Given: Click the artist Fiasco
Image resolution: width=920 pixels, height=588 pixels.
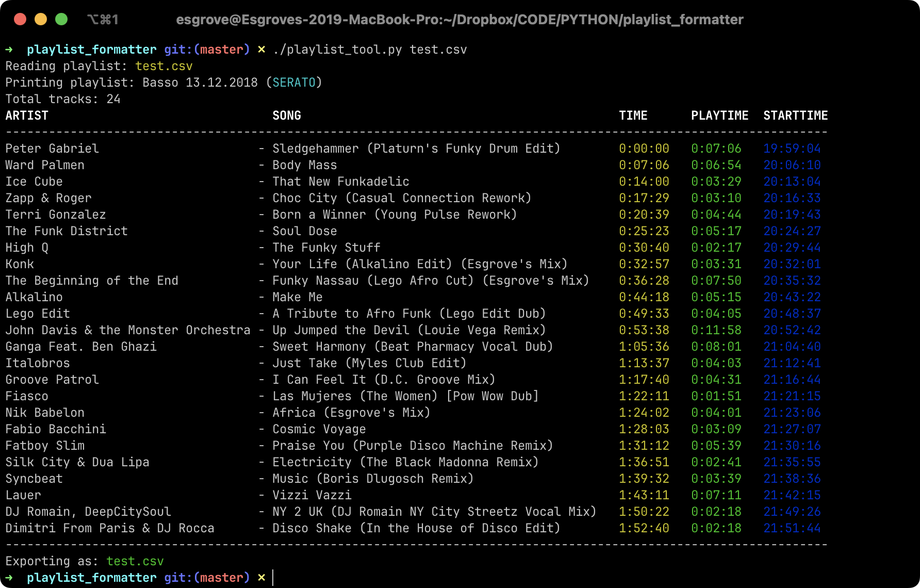Looking at the screenshot, I should coord(27,396).
